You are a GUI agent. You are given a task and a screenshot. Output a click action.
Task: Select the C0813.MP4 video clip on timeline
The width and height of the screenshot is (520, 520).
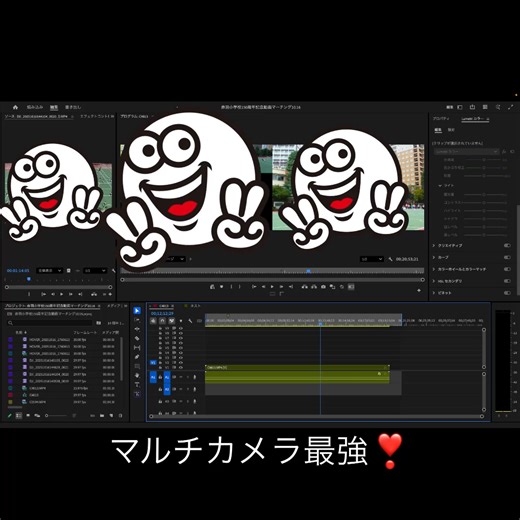[x=297, y=367]
